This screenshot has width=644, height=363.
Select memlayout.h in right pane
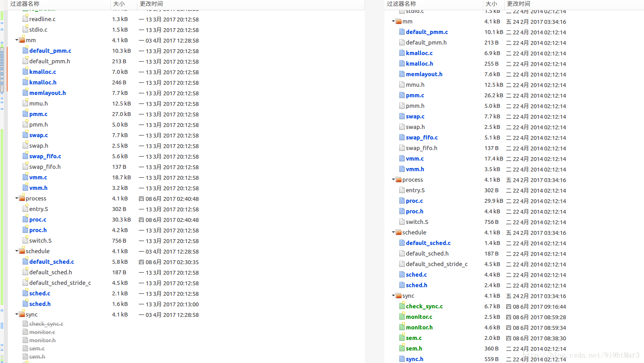(x=424, y=74)
